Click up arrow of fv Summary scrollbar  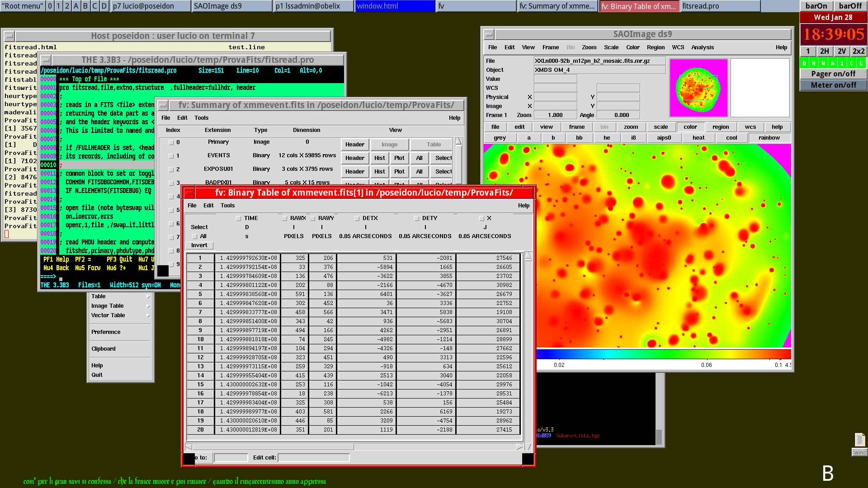click(458, 141)
